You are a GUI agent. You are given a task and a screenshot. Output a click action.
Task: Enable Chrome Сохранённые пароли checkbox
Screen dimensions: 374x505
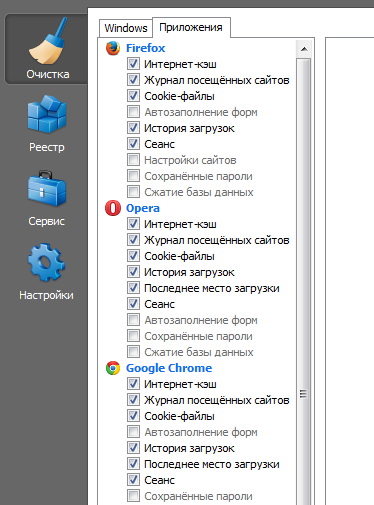(x=133, y=496)
